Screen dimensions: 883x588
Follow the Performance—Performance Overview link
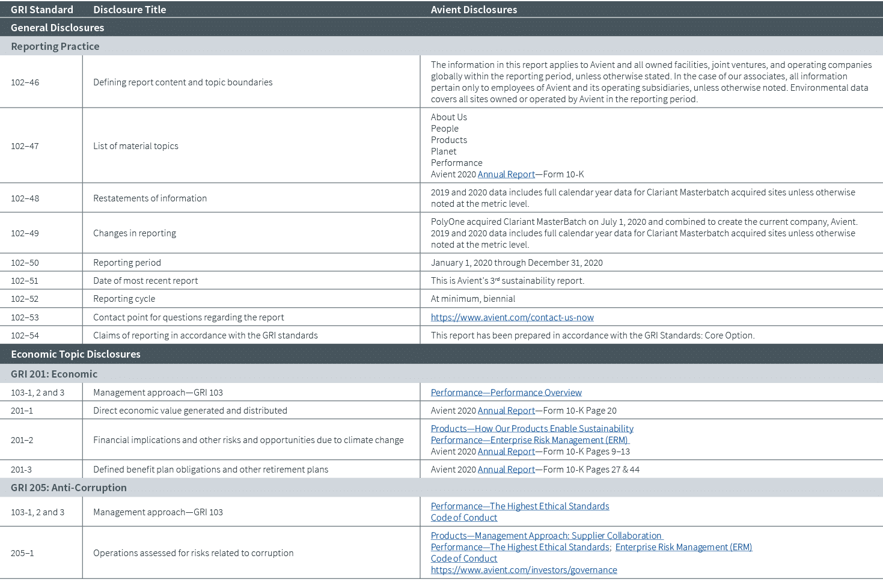pos(506,393)
